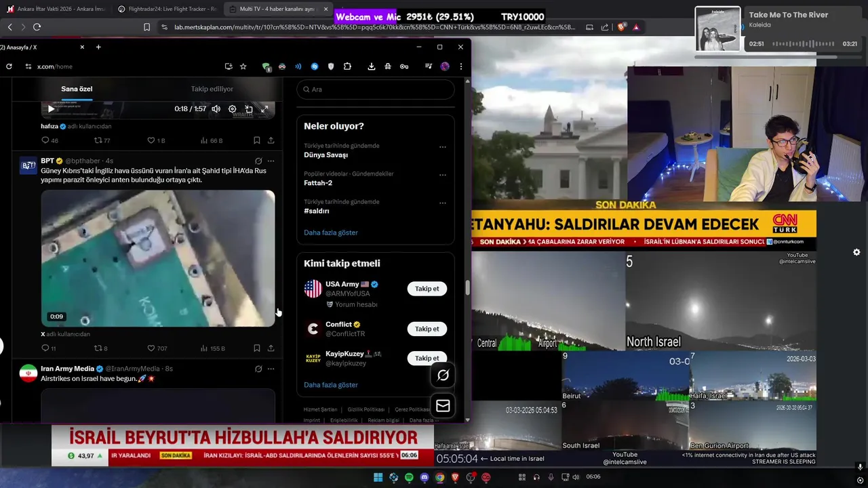The width and height of the screenshot is (868, 488).
Task: Switch to Ankara İftar Vakti 2026 tab
Action: tap(56, 9)
